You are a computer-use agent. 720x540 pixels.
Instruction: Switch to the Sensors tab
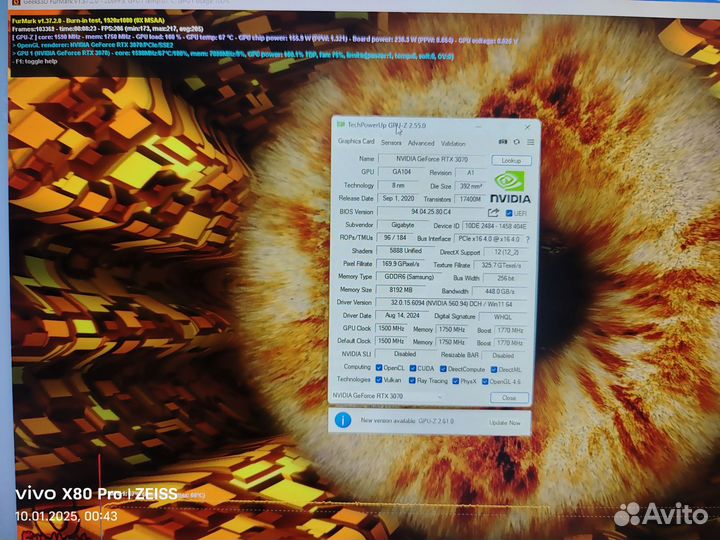tap(391, 143)
